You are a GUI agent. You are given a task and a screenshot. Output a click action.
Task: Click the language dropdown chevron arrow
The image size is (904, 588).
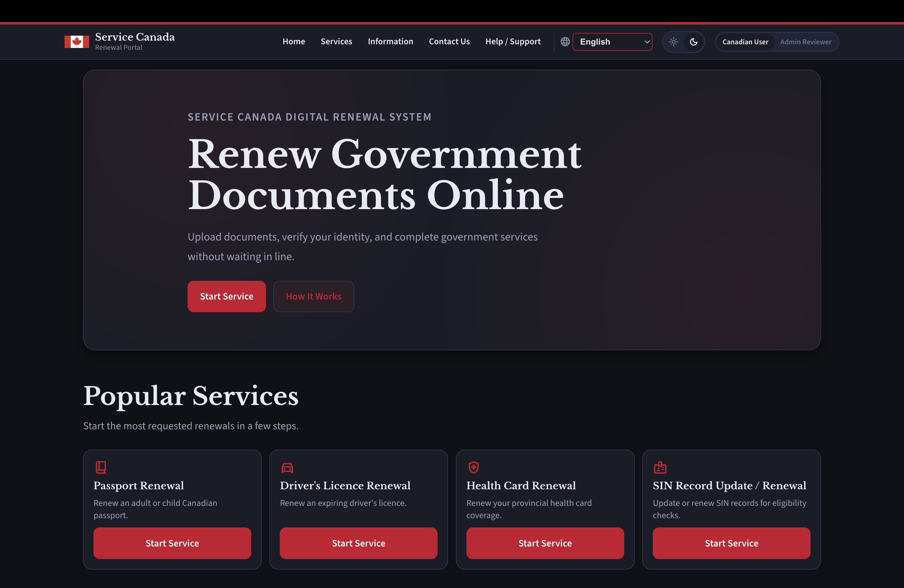point(647,42)
